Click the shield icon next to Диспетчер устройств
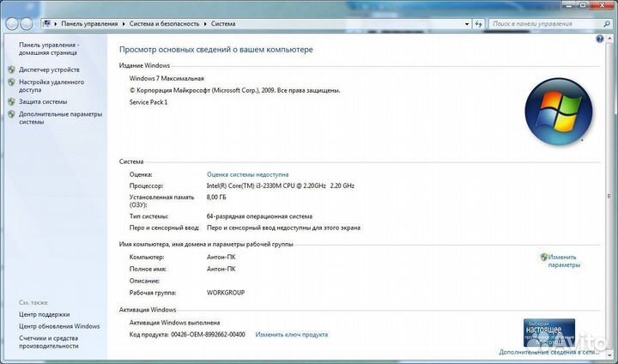 coord(11,70)
